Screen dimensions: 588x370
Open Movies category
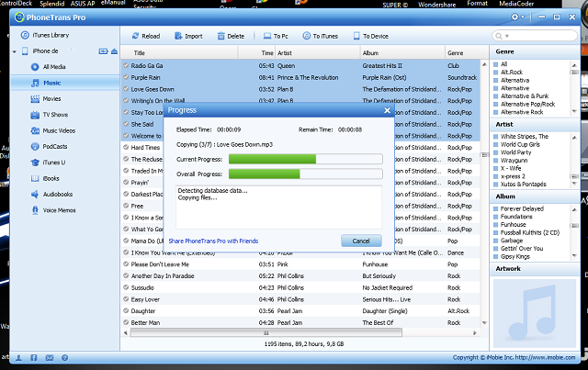click(46, 99)
